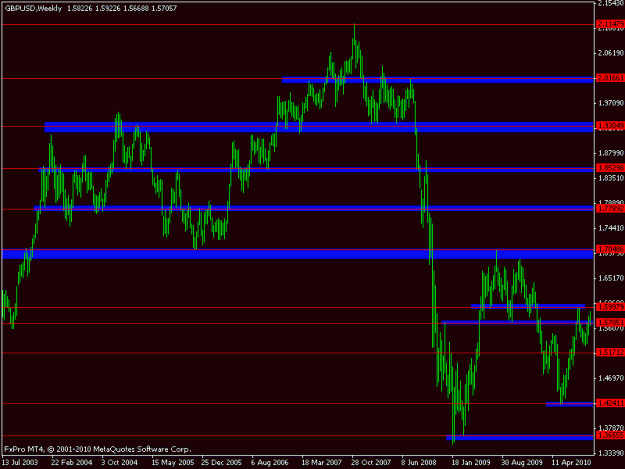
Task: Click the 18 Mar 2007 date label
Action: [321, 462]
